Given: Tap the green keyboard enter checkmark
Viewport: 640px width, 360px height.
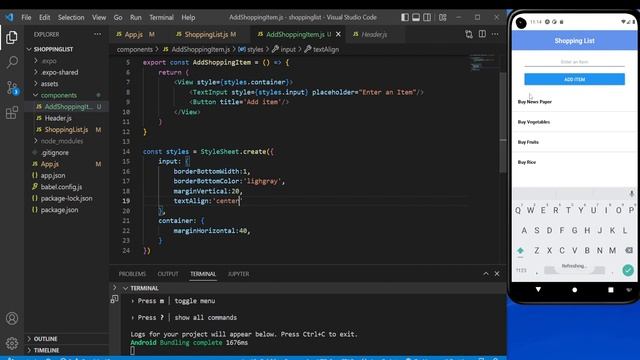Looking at the screenshot, I should [x=628, y=270].
